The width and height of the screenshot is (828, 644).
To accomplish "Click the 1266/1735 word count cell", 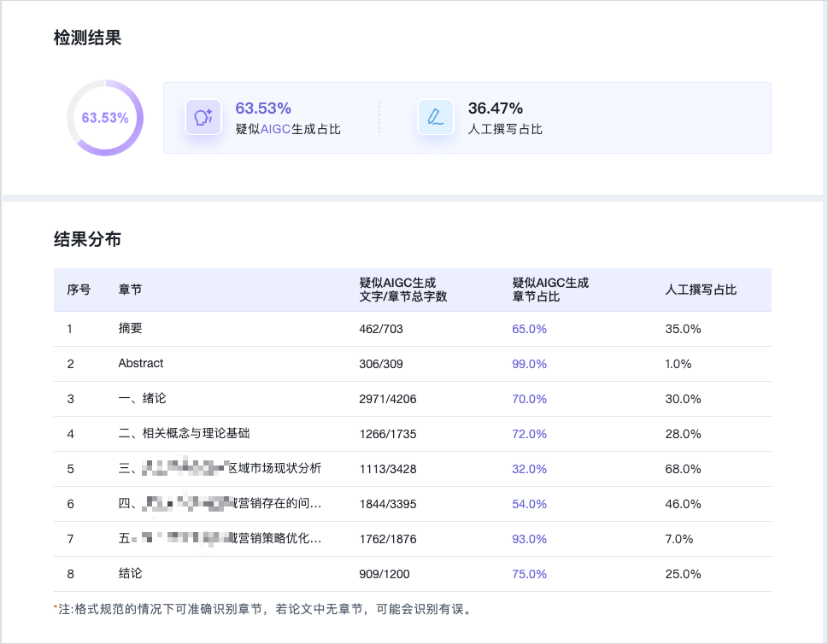I will click(x=388, y=434).
